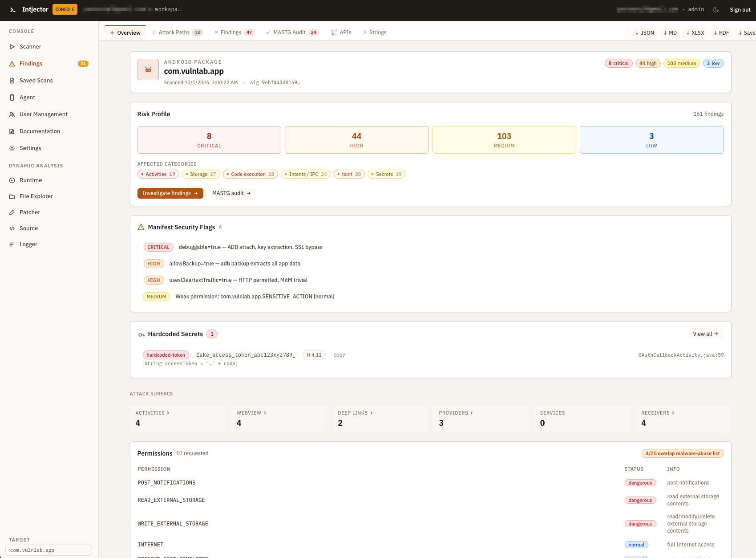756x558 pixels.
Task: Click Sign out
Action: (740, 10)
